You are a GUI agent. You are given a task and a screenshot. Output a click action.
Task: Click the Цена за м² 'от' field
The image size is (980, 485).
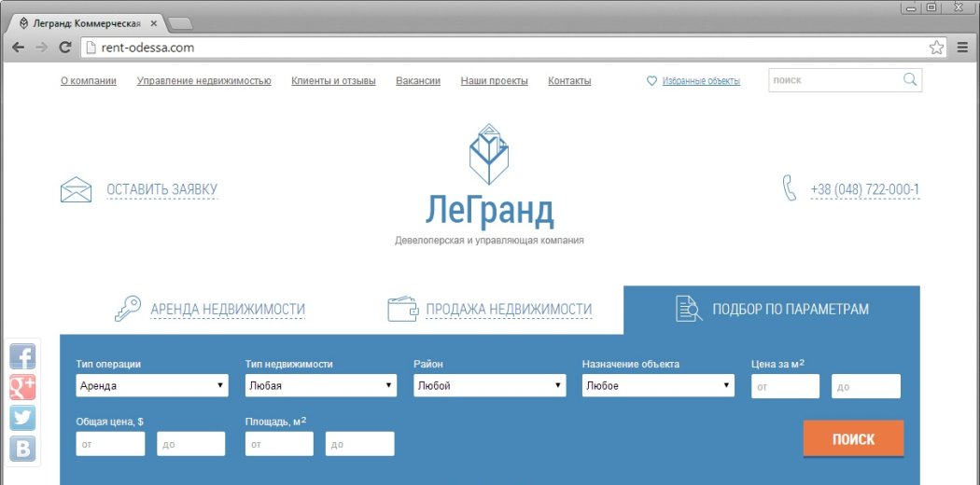785,386
